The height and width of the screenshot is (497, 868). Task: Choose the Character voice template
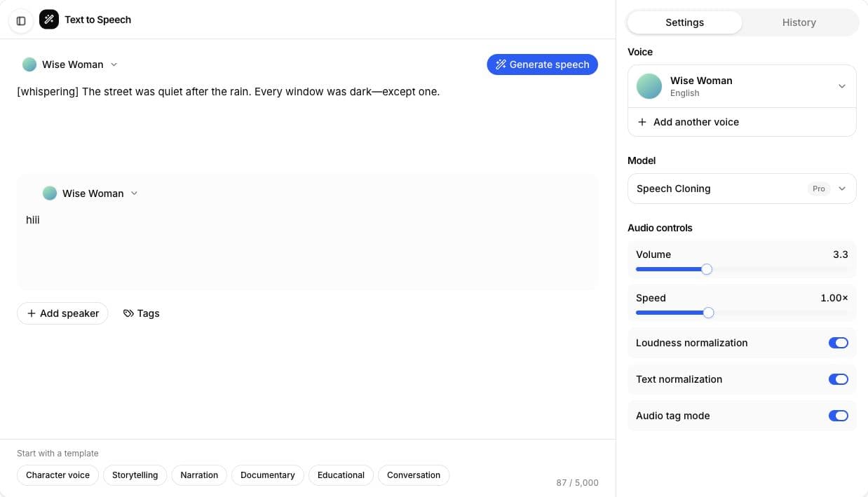[x=57, y=475]
